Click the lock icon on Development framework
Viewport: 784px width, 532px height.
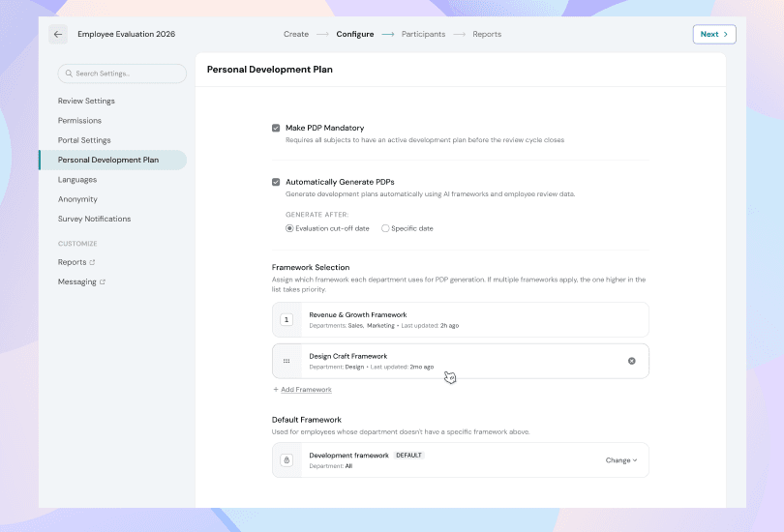click(286, 460)
